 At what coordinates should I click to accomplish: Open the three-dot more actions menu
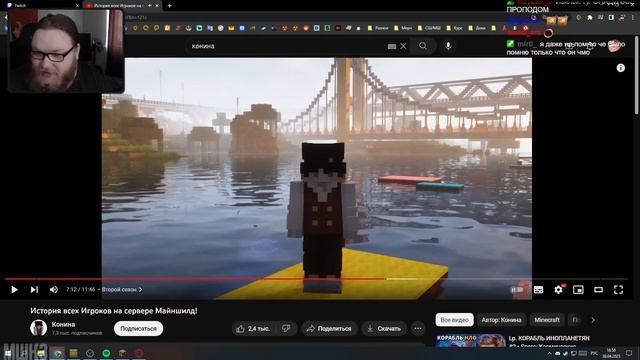(418, 329)
